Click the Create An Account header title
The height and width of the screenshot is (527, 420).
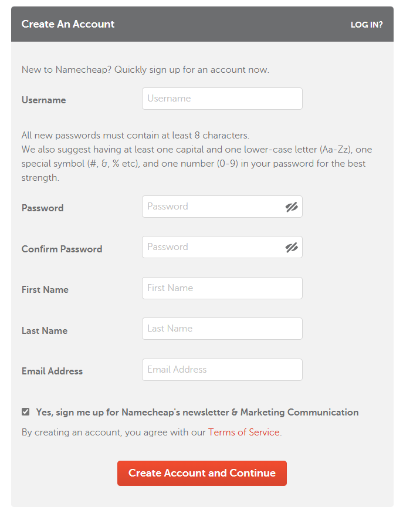coord(68,24)
